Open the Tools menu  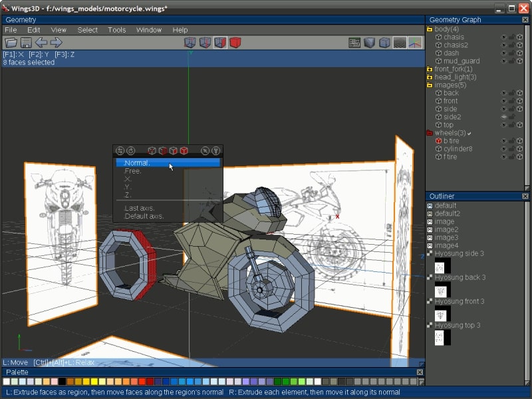pyautogui.click(x=116, y=29)
